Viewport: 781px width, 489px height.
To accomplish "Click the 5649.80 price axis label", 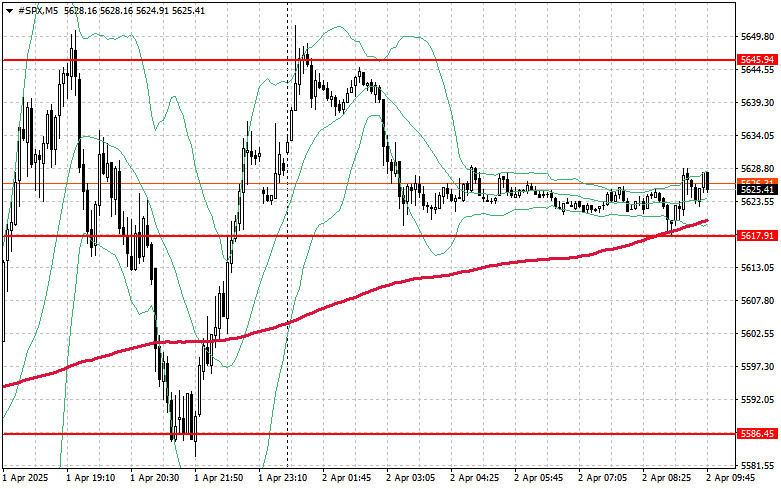I will point(757,37).
